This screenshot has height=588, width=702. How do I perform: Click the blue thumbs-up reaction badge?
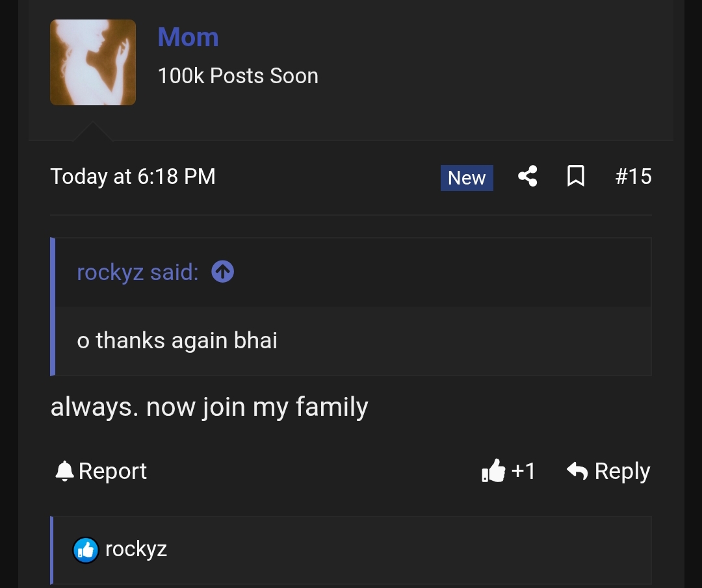[85, 549]
